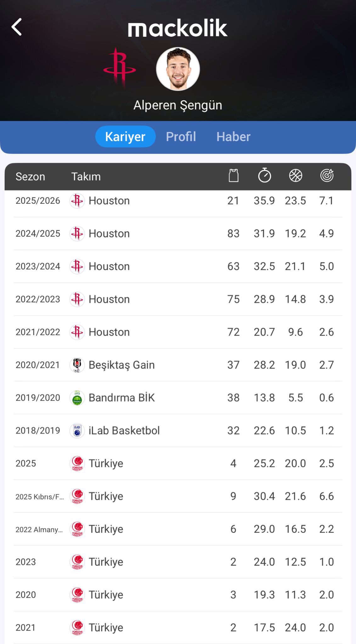Tap the iLab Basketbol team logo
The width and height of the screenshot is (356, 644).
point(77,430)
